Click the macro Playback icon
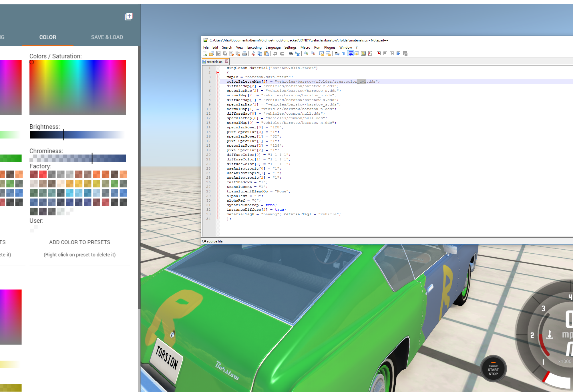Screen dimensions: 573x392 (392, 53)
